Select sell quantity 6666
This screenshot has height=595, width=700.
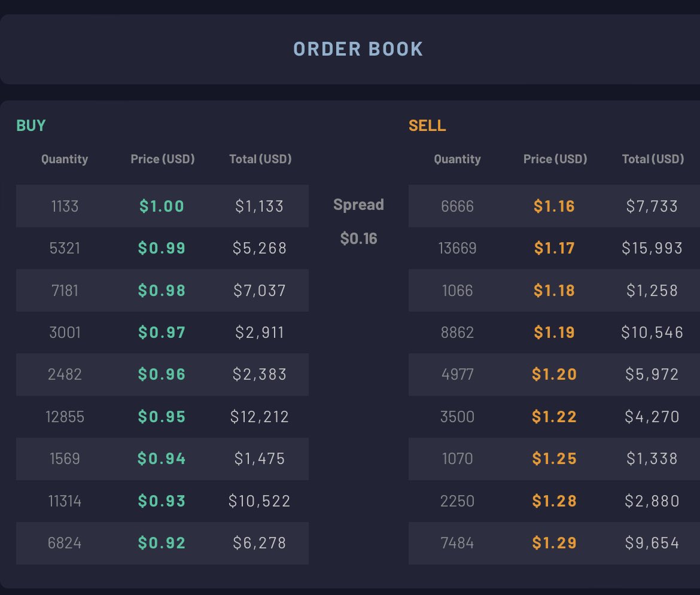(x=457, y=206)
